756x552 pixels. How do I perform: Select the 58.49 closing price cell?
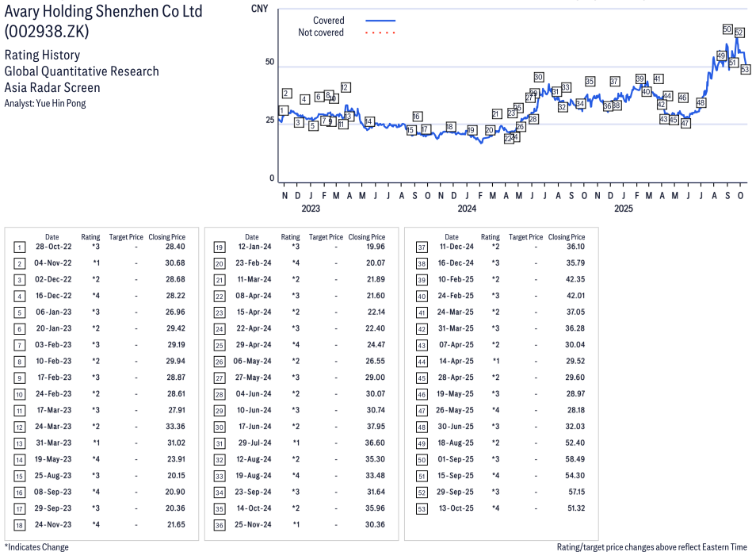tap(575, 459)
